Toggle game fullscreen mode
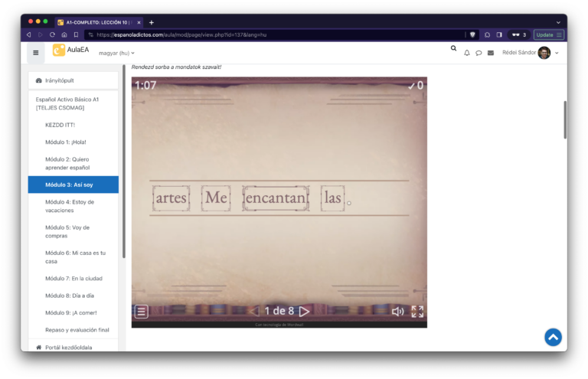588x379 pixels. click(x=417, y=311)
